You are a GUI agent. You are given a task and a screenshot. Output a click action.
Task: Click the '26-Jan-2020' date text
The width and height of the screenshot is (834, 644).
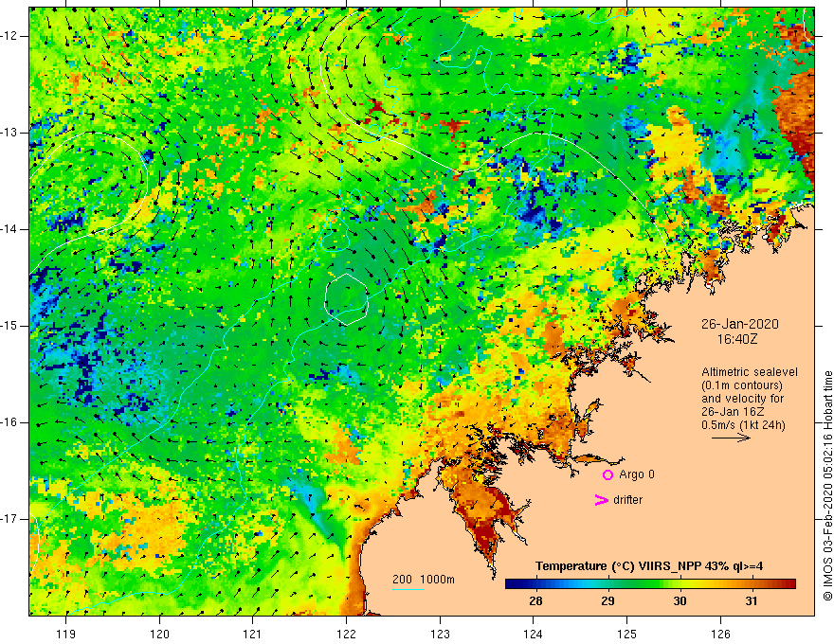(x=739, y=324)
